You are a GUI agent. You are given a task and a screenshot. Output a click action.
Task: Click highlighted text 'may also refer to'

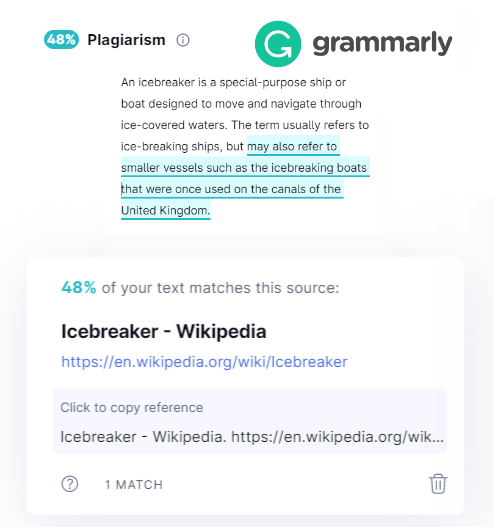tap(292, 147)
